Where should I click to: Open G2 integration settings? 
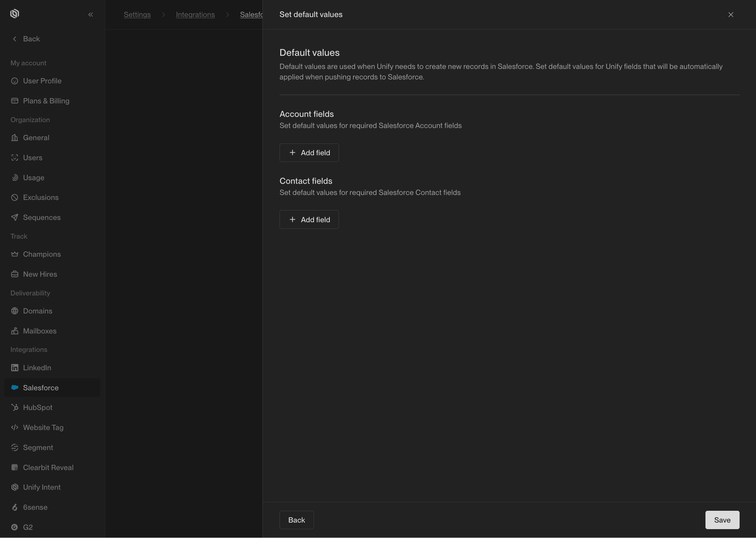click(x=28, y=527)
